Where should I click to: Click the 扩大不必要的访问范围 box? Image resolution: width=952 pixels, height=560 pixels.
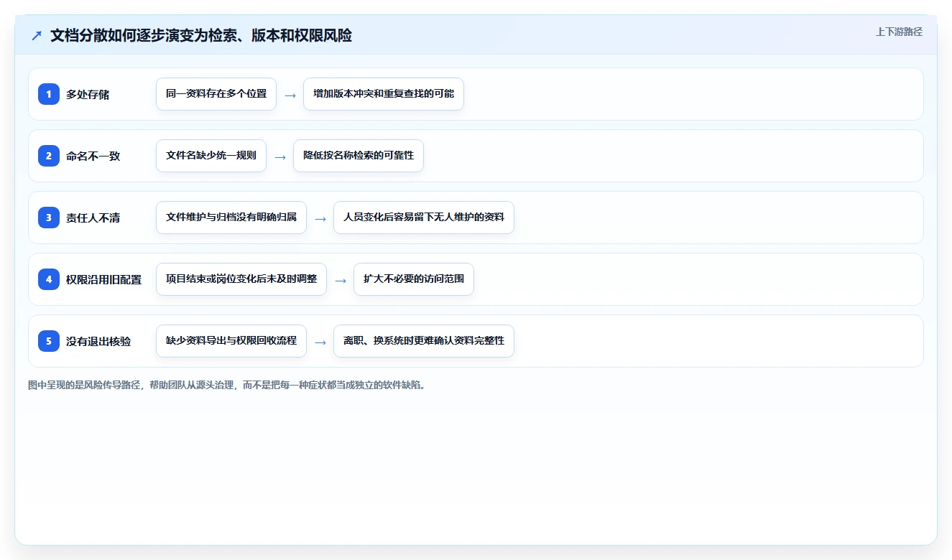(x=414, y=279)
